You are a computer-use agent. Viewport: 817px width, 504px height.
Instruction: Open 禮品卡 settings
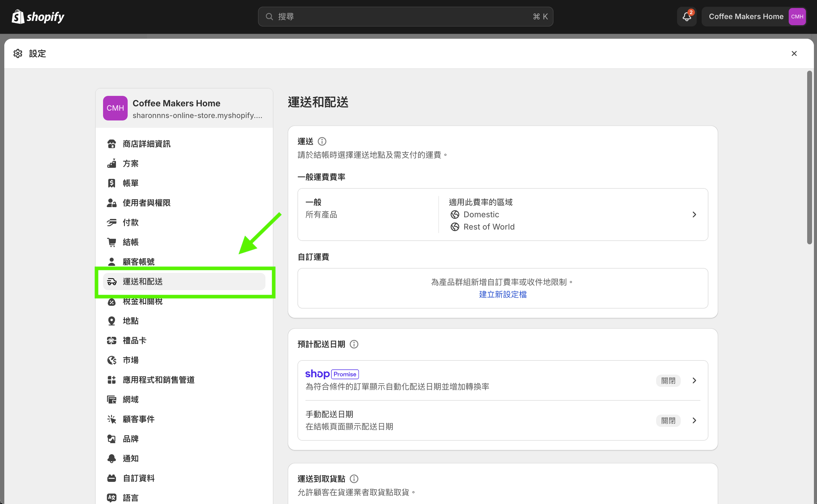coord(184,341)
